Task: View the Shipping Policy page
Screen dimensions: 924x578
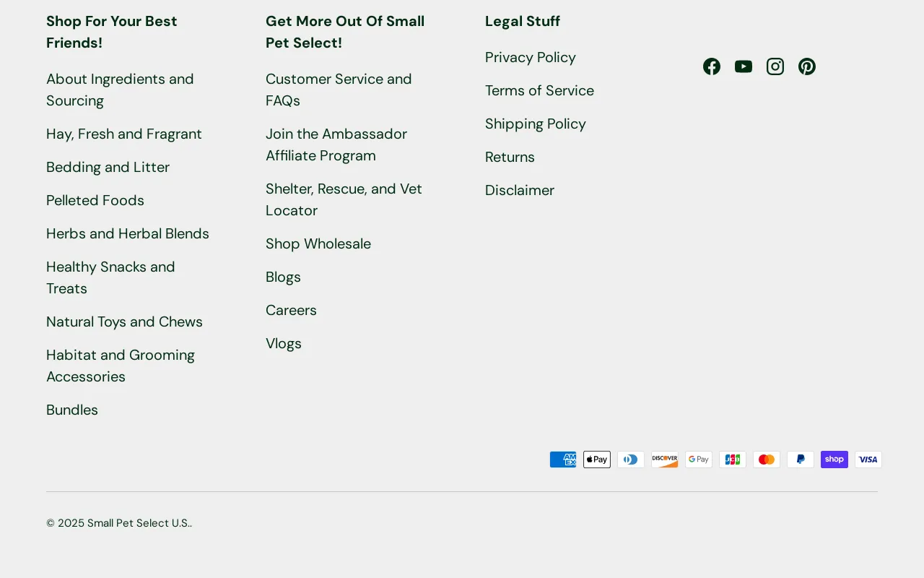Action: 536,124
